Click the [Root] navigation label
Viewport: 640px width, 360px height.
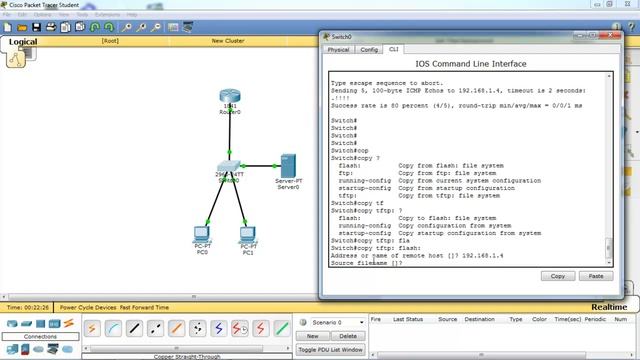[110, 41]
